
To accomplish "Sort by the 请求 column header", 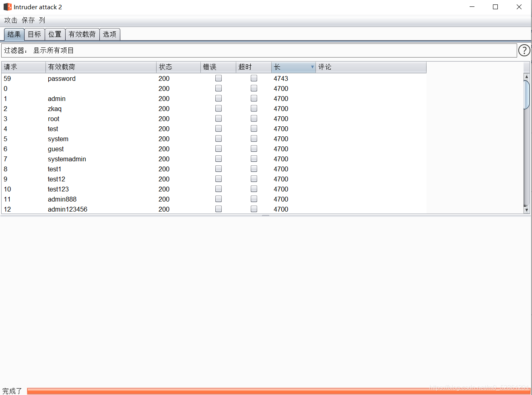I will (23, 67).
